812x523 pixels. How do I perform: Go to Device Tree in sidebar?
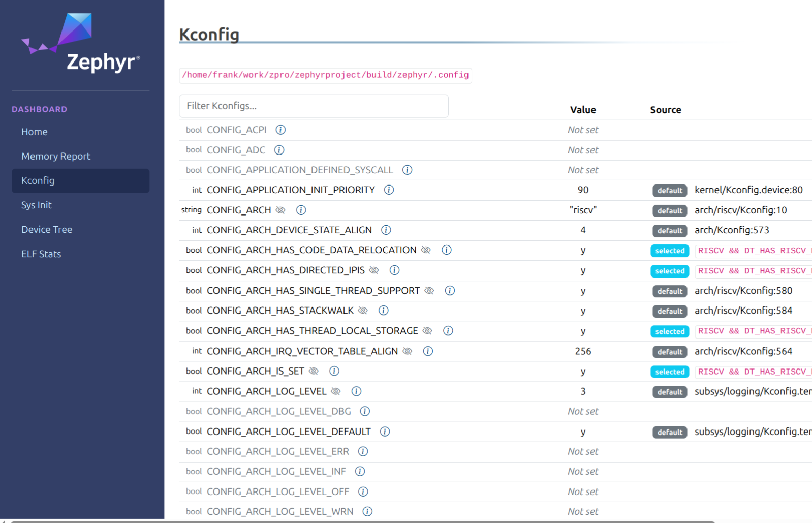click(47, 229)
